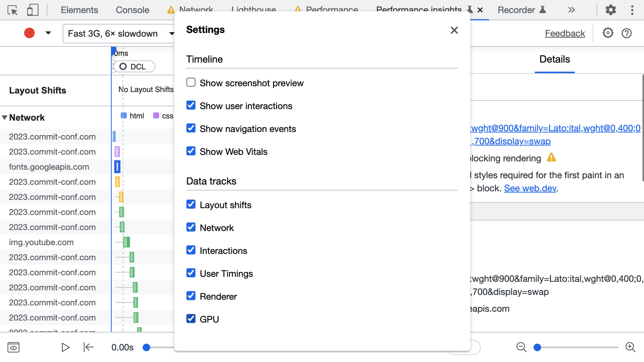This screenshot has height=362, width=644.
Task: Click the Performance insights settings gear
Action: (608, 33)
